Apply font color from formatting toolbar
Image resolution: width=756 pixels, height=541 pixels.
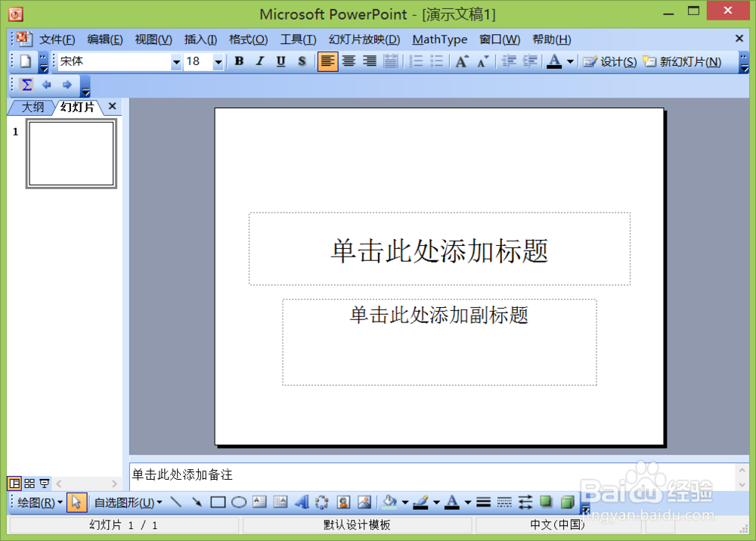click(554, 61)
